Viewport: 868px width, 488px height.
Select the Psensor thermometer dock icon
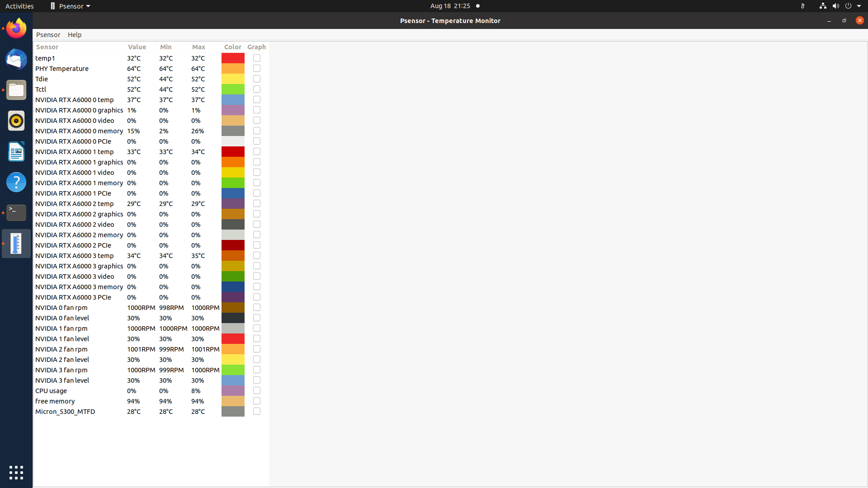[x=16, y=244]
